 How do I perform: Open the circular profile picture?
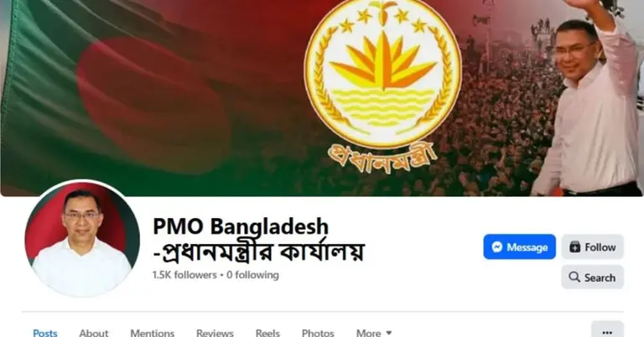click(x=82, y=239)
